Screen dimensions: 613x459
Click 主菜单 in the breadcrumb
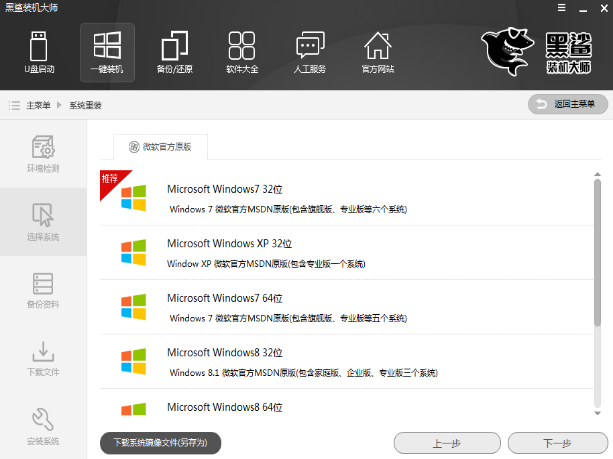click(38, 105)
